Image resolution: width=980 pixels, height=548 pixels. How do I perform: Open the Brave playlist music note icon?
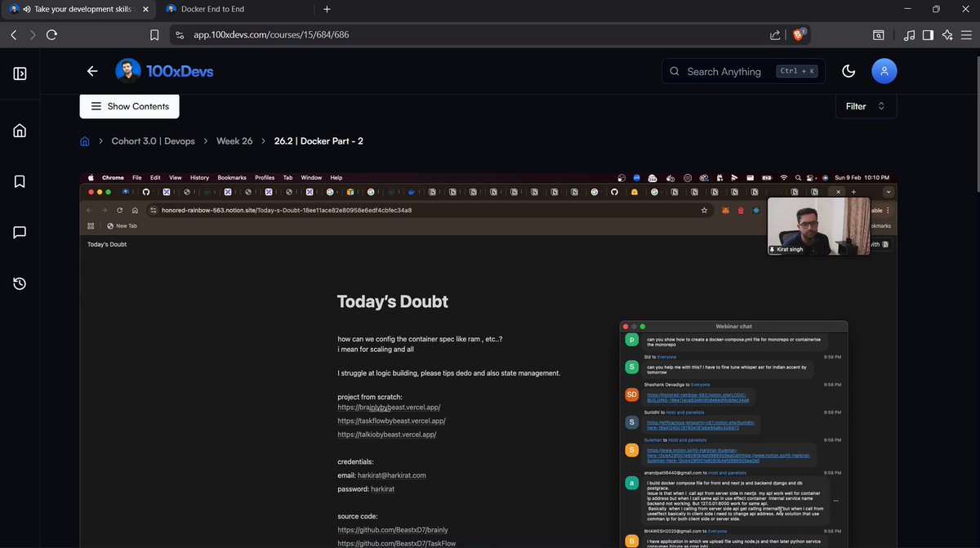tap(910, 35)
